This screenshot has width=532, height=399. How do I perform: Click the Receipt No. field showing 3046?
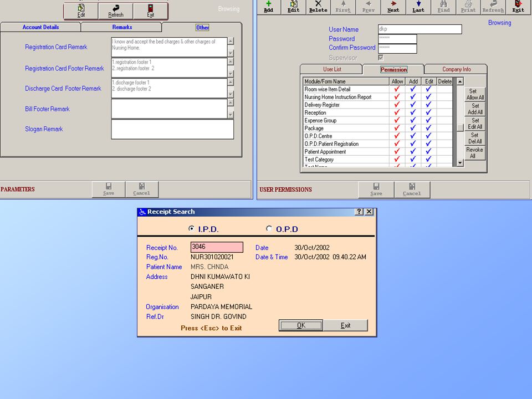(217, 247)
